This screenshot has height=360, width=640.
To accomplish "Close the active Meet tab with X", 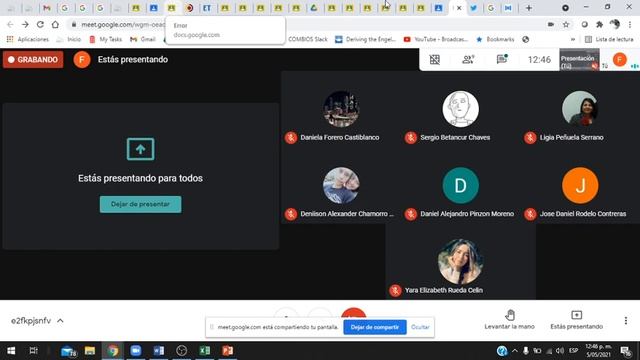I will [x=459, y=8].
